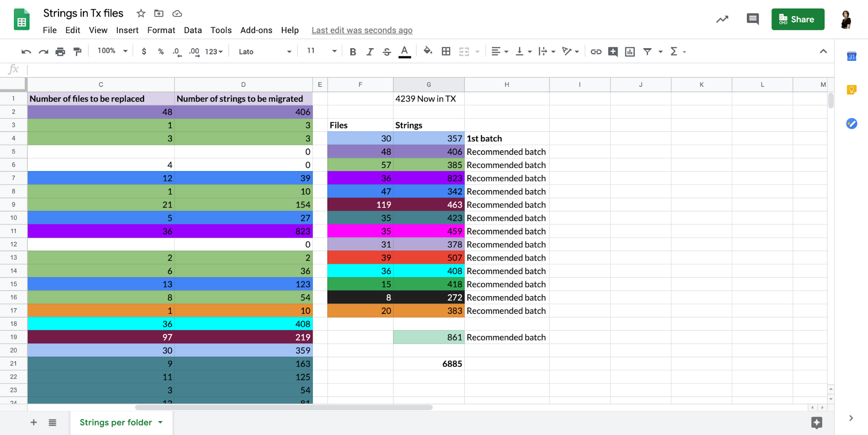Star the document

point(141,13)
